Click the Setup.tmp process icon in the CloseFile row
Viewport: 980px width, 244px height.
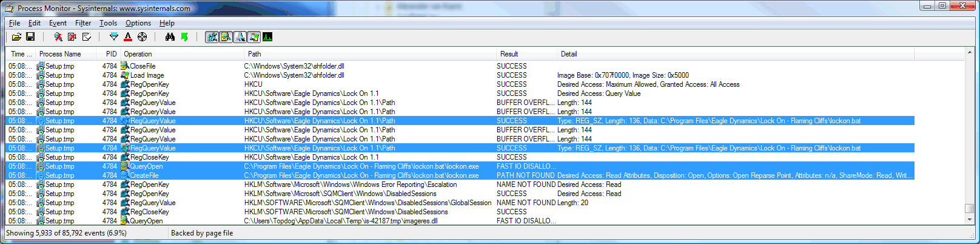[x=41, y=66]
